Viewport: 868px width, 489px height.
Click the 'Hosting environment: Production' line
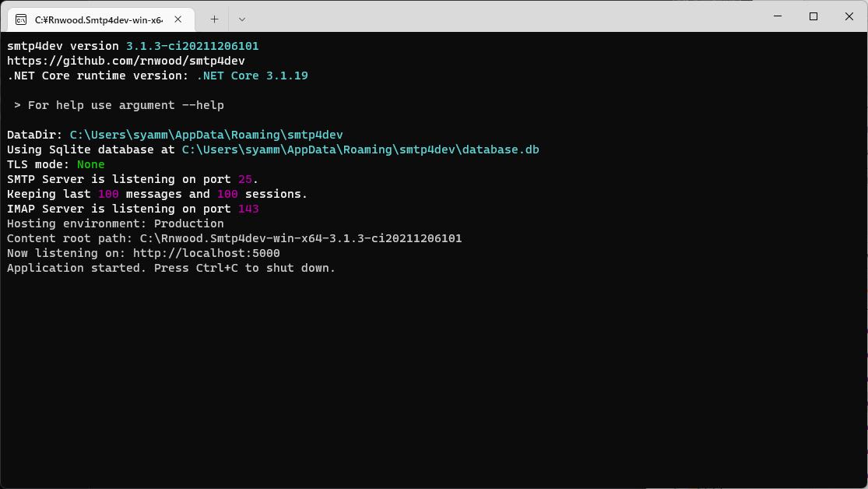[x=115, y=223]
